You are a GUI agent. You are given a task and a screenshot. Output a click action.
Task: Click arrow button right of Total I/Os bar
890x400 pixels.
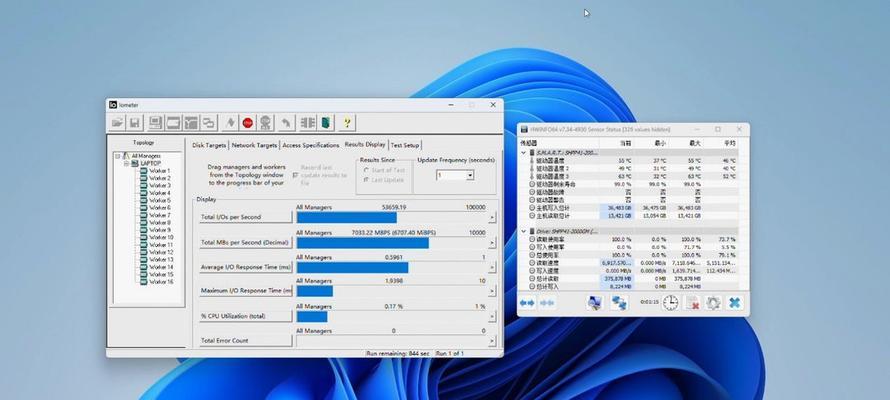pyautogui.click(x=492, y=217)
